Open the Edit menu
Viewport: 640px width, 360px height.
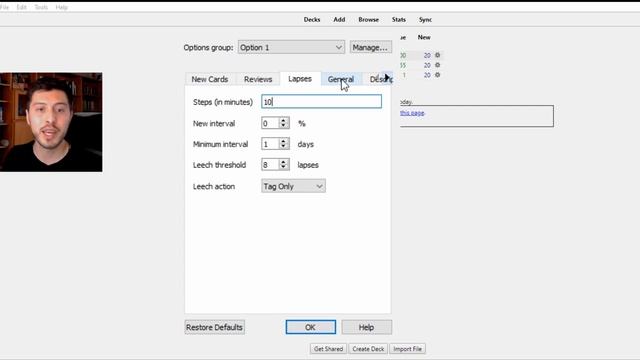(x=21, y=7)
